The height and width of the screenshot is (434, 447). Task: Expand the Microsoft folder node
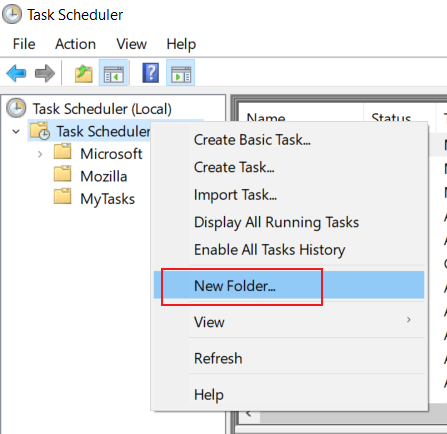pos(40,154)
